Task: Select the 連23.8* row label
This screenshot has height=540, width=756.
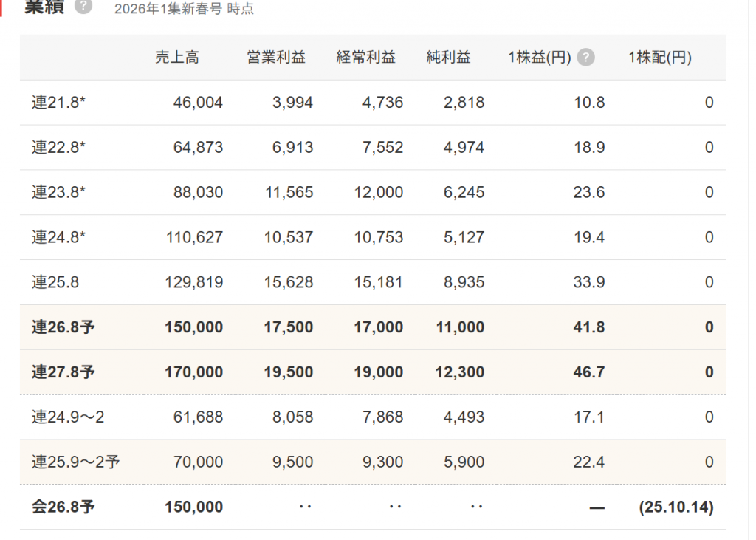Action: coord(59,193)
